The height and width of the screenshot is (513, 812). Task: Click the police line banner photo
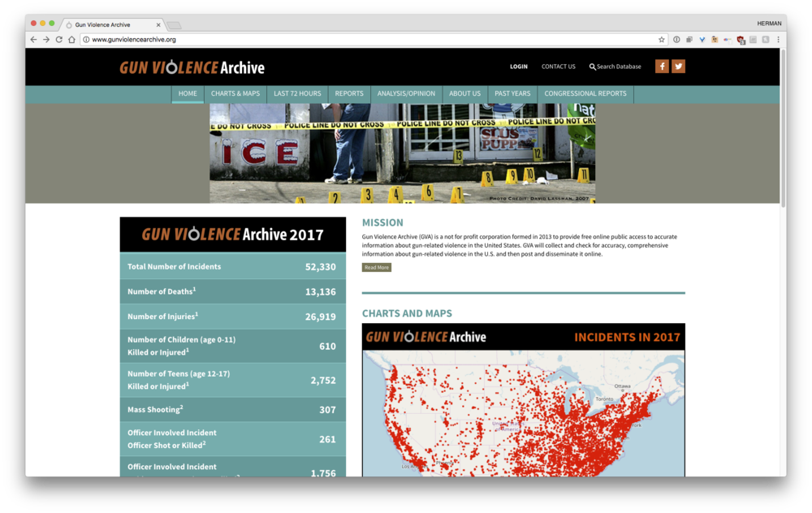click(x=403, y=153)
